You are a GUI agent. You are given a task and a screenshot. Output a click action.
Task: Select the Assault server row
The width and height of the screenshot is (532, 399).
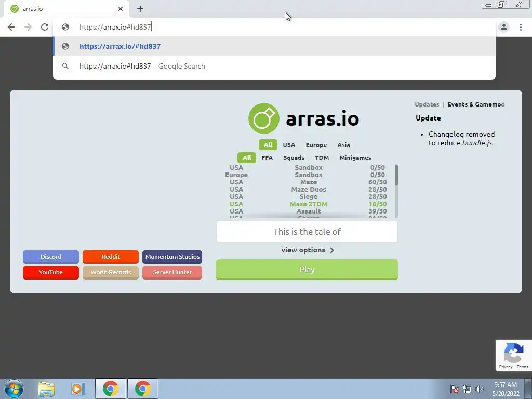pyautogui.click(x=305, y=211)
